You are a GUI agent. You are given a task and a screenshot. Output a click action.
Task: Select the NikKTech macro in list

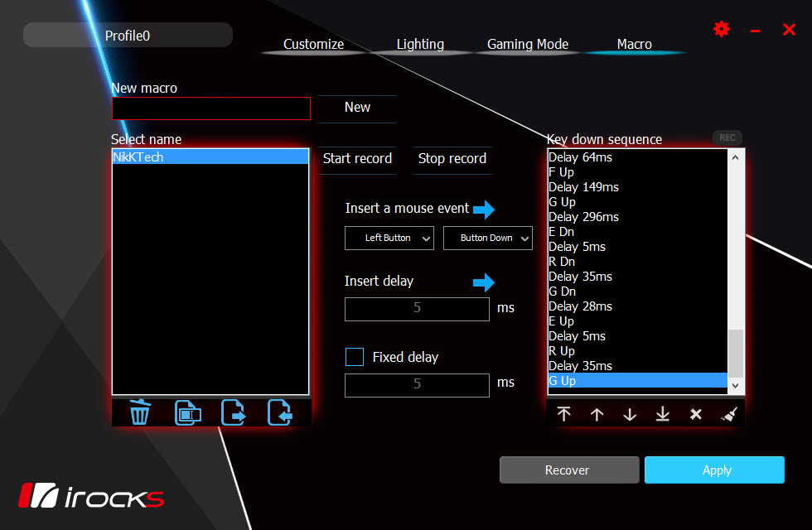[x=210, y=157]
